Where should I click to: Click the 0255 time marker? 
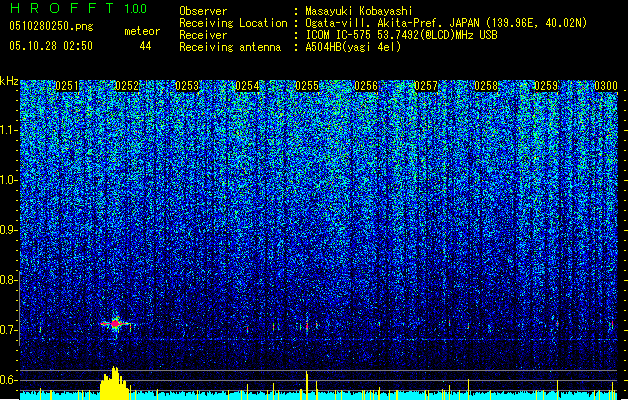(307, 86)
